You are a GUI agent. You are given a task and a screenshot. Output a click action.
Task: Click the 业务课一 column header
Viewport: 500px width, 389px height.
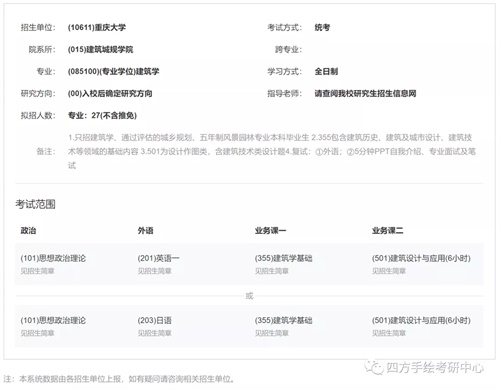(270, 230)
